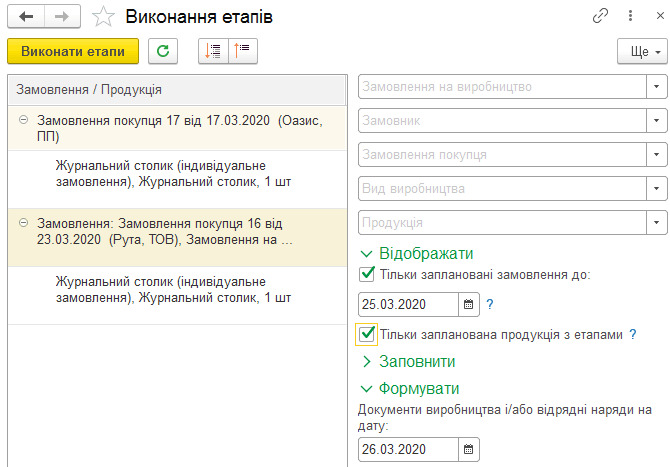Expand all tree groups icon

pyautogui.click(x=213, y=51)
